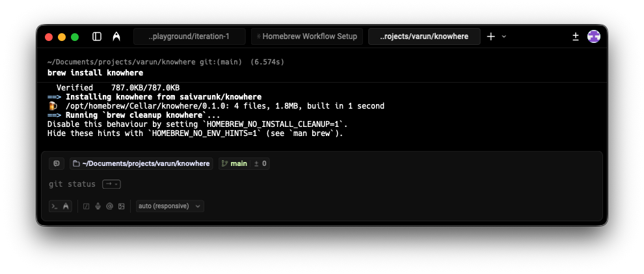Screen dimensions: 644x274
Task: Open the ~/Documents/projects/varun/knowhere directory chip
Action: 141,163
